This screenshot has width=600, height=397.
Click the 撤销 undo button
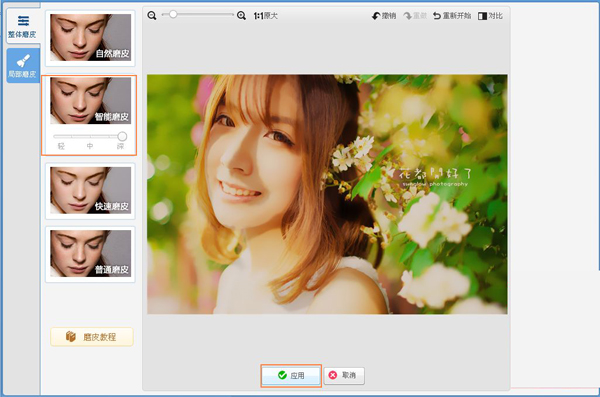(x=384, y=16)
